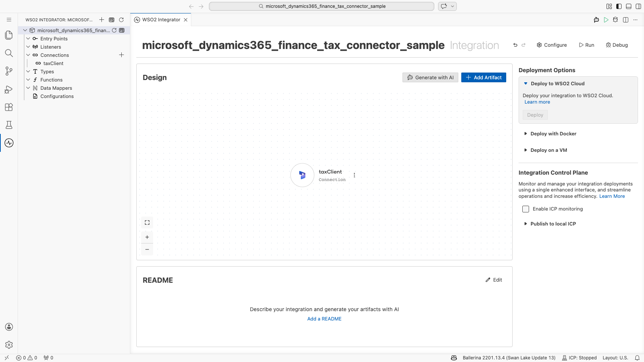Fit the design diagram to screen

[x=147, y=223]
